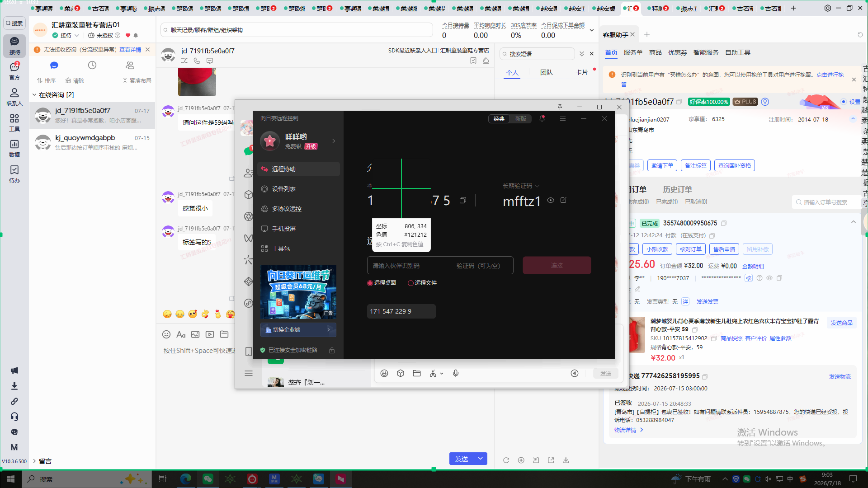Open the 官方 messages section in left sidebar

pos(14,71)
